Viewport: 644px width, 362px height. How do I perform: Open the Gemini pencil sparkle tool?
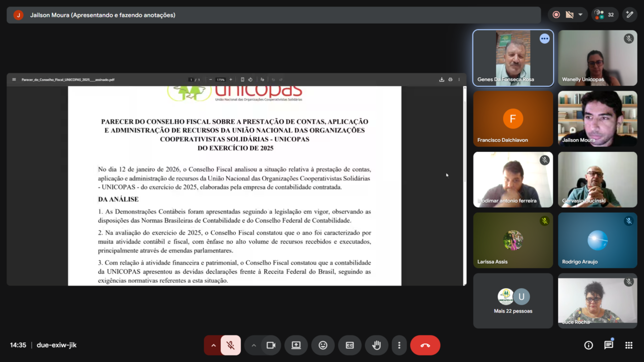pos(629,15)
